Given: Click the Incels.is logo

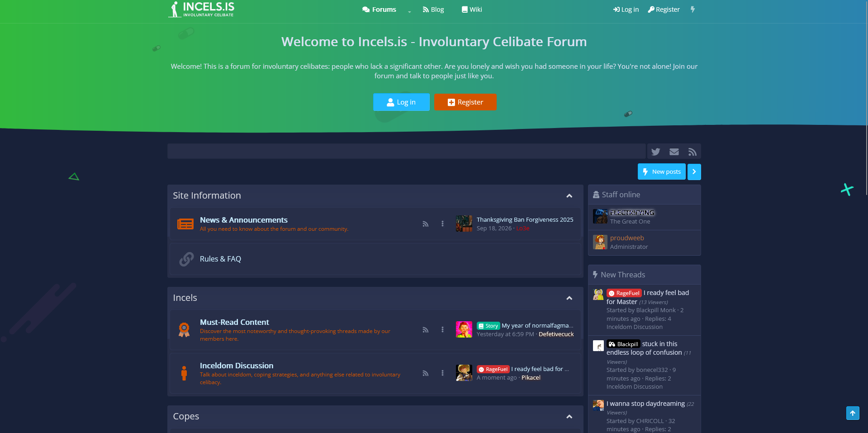Looking at the screenshot, I should 201,10.
